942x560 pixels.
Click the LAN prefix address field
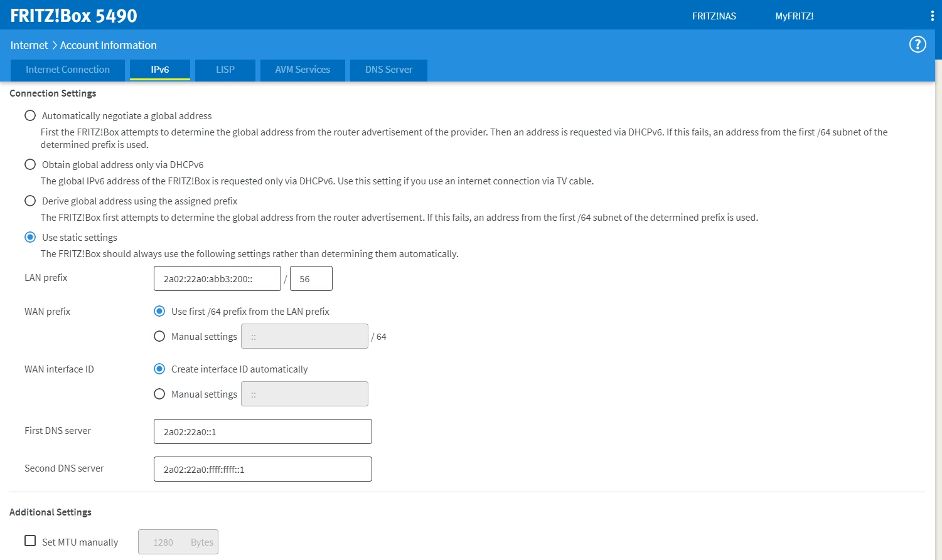click(x=217, y=278)
